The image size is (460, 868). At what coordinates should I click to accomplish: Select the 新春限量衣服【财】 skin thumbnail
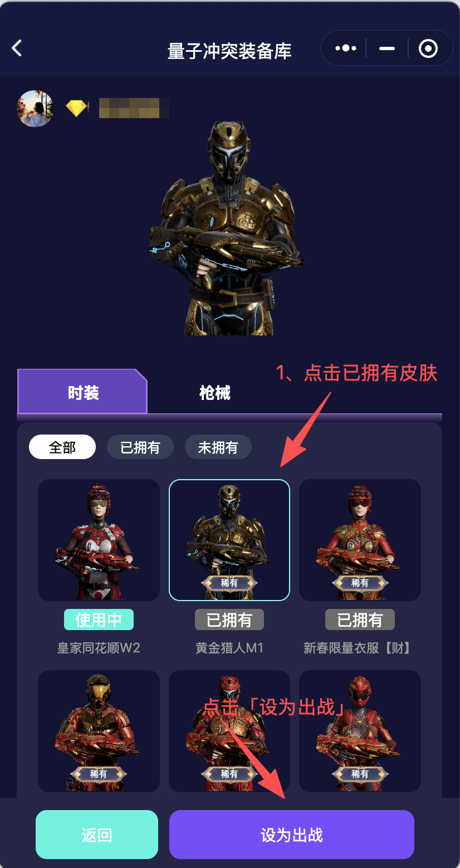point(360,540)
